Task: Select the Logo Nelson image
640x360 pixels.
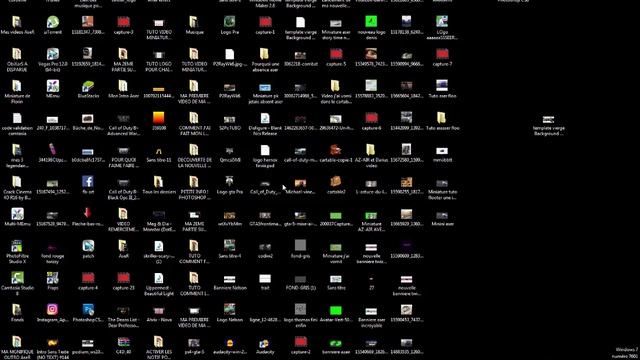Action: (229, 310)
